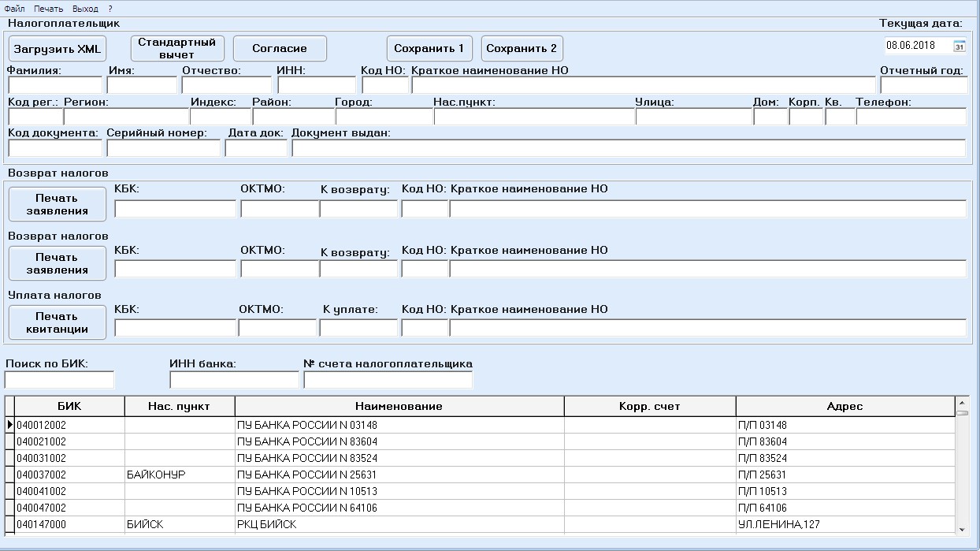Select the УЛ.ЛЕНИНА,127 address cell
The height and width of the screenshot is (551, 980).
[845, 524]
